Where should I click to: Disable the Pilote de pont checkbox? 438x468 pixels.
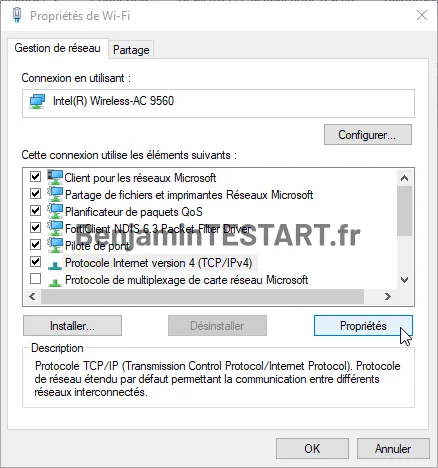(35, 244)
